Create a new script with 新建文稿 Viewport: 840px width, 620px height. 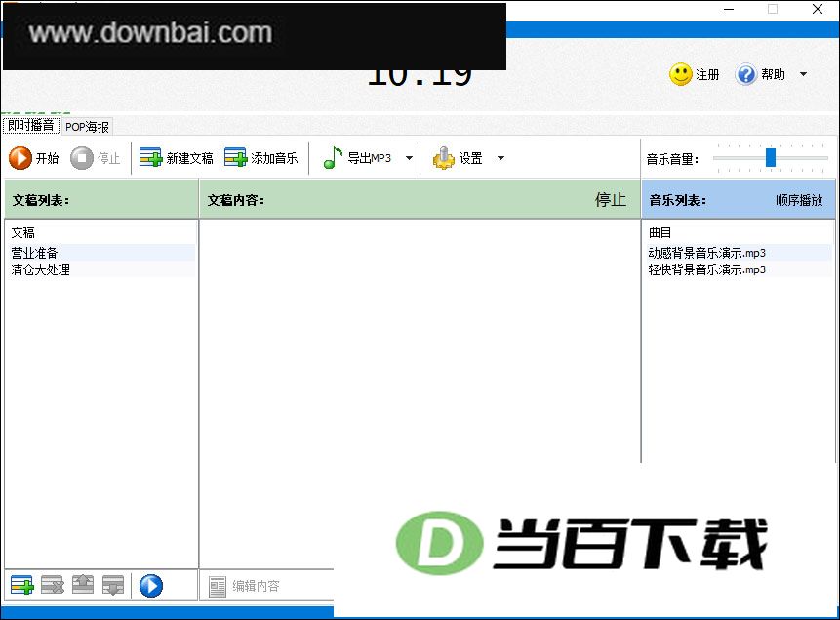coord(177,158)
